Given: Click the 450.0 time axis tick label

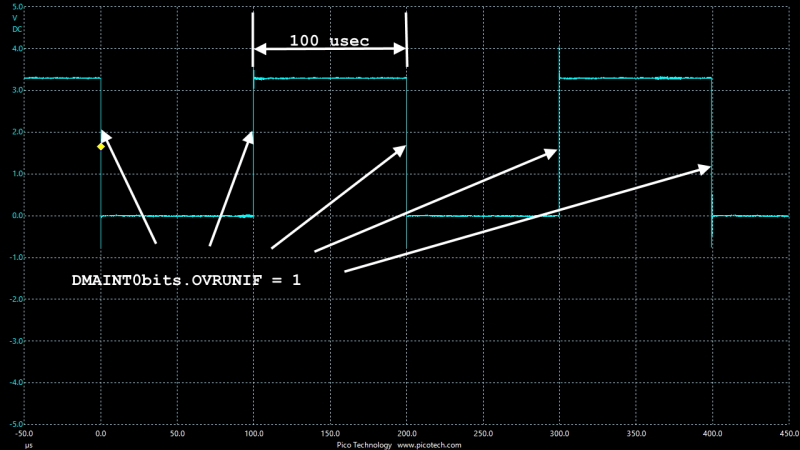Looking at the screenshot, I should coord(787,435).
